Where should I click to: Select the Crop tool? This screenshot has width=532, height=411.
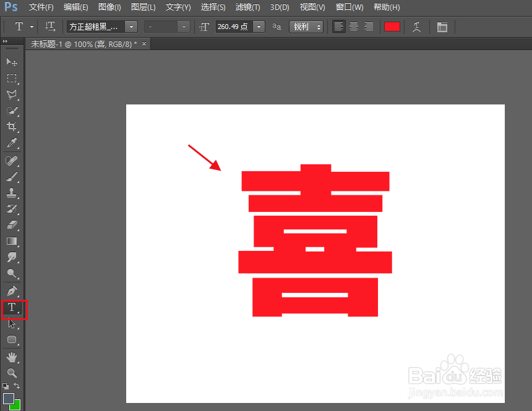coord(12,127)
